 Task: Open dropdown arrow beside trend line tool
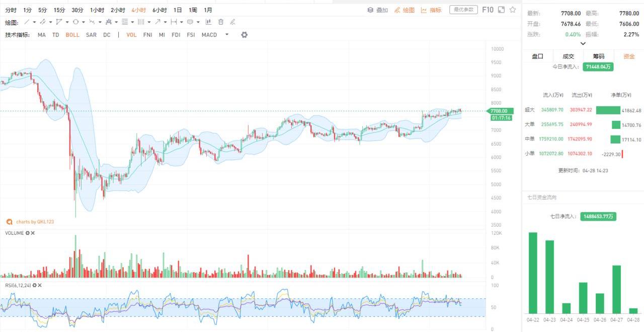(34, 22)
